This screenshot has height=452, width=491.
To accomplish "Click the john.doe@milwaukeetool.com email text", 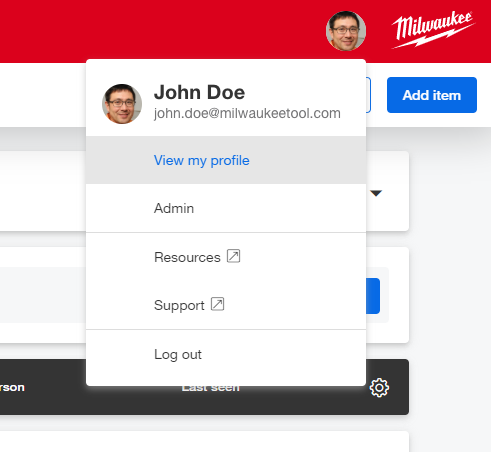I will (247, 113).
